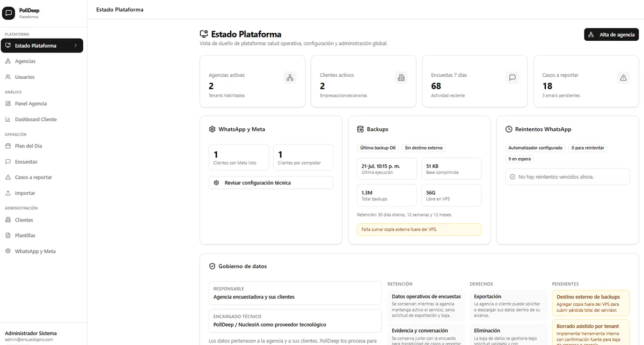Click the Dashboard Cliente chart icon
The height and width of the screenshot is (345, 644).
[8, 120]
